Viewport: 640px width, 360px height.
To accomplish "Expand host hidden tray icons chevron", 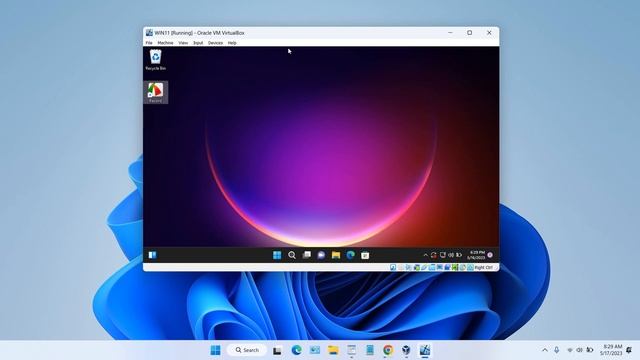I will pyautogui.click(x=545, y=350).
